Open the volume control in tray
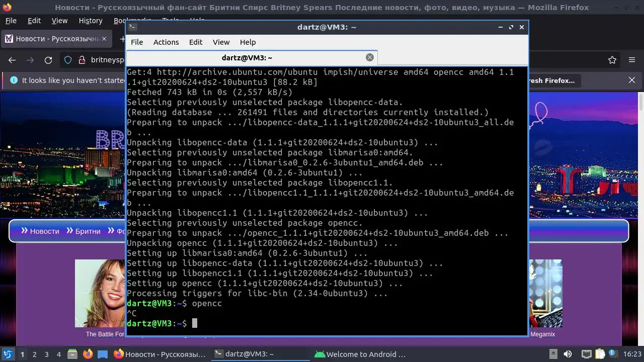The height and width of the screenshot is (362, 644). [x=568, y=354]
